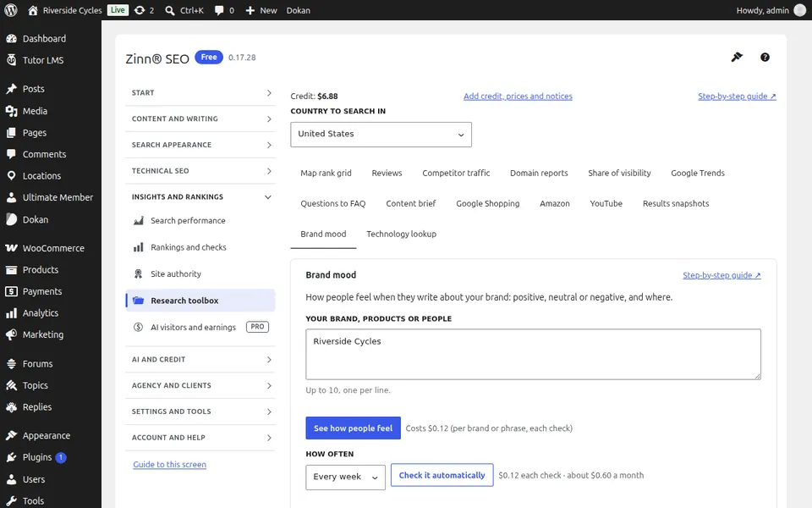The height and width of the screenshot is (508, 812).
Task: Open the comments bubble in admin bar
Action: pos(219,10)
